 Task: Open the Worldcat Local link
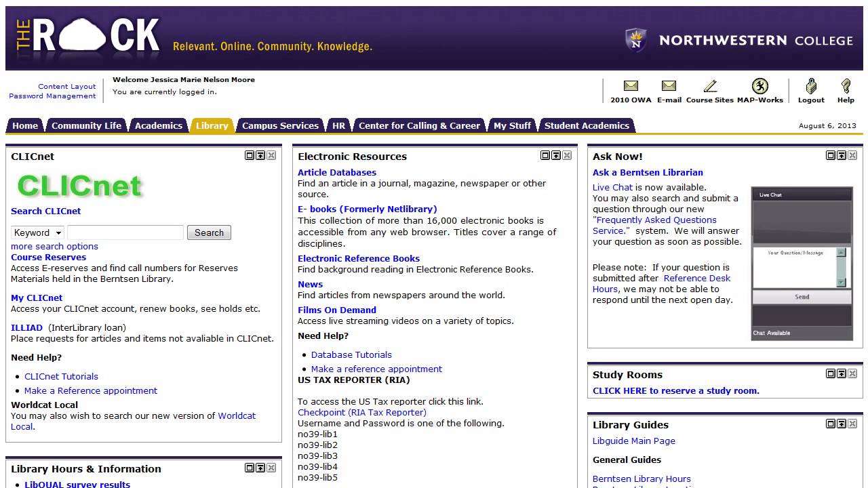point(237,415)
